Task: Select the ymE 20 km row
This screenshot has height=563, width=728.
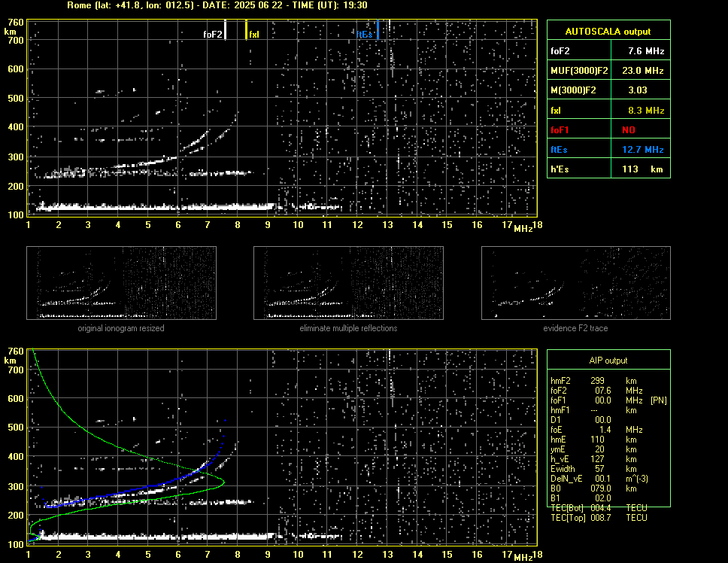Action: click(593, 449)
